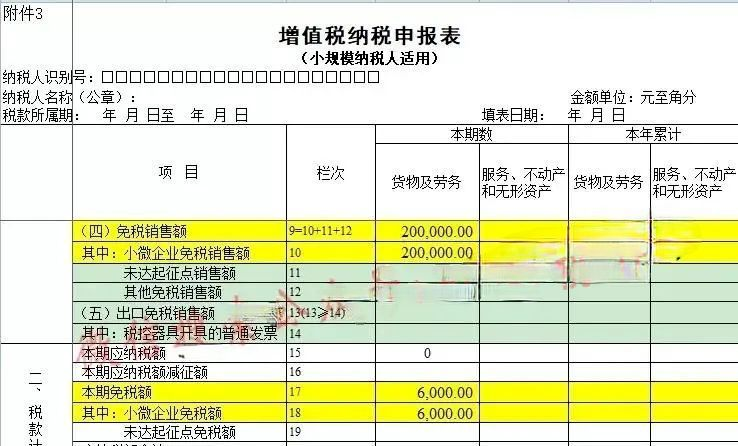Image resolution: width=738 pixels, height=446 pixels.
Task: Click the 纳税人识别号 label
Action: 50,78
